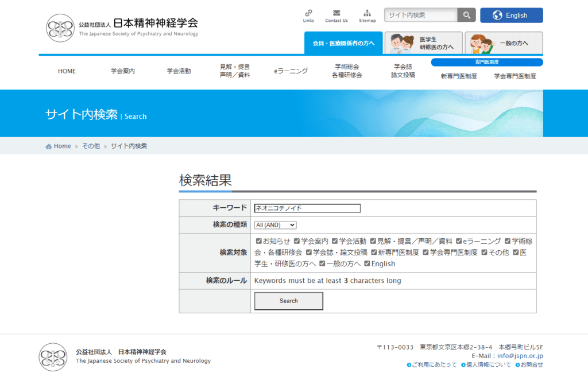Click the magnifying glass search button
This screenshot has width=588, height=392.
(466, 15)
